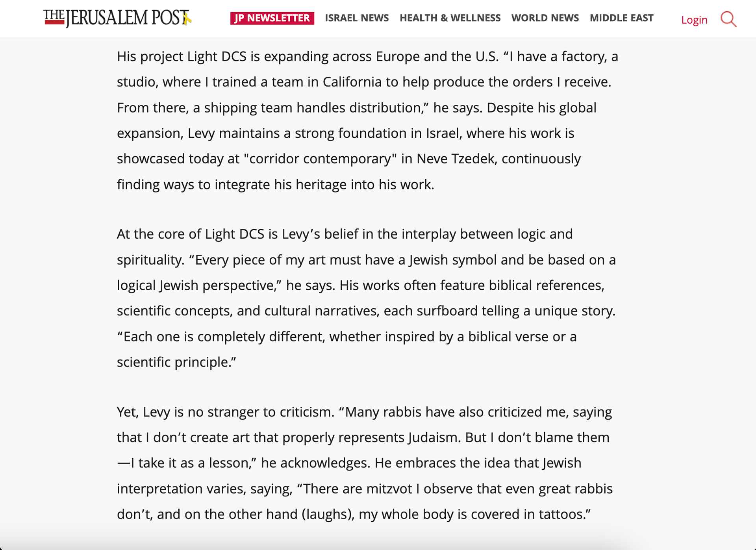Image resolution: width=756 pixels, height=550 pixels.
Task: Click the paragraph beginning "At the core of"
Action: (366, 298)
